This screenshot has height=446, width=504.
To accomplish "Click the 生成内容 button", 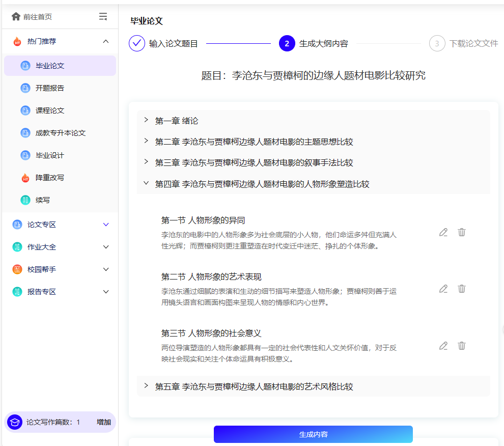I will (x=313, y=434).
